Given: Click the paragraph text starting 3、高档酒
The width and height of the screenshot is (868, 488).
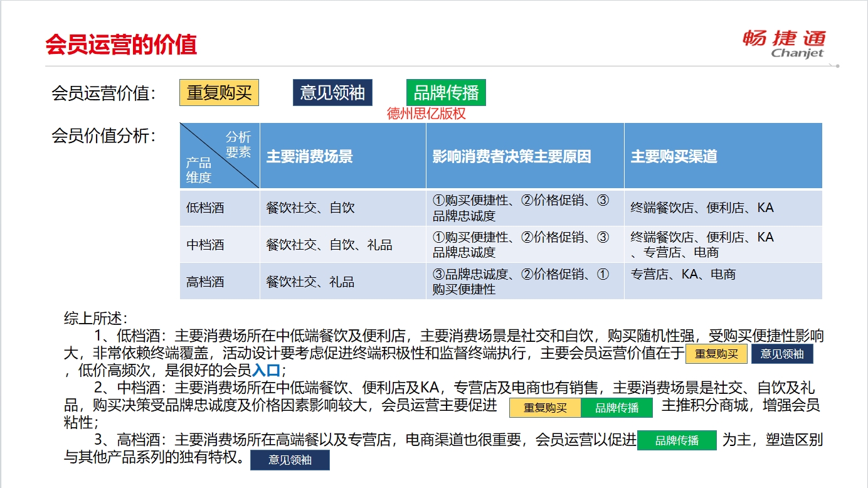Looking at the screenshot, I should (x=444, y=449).
